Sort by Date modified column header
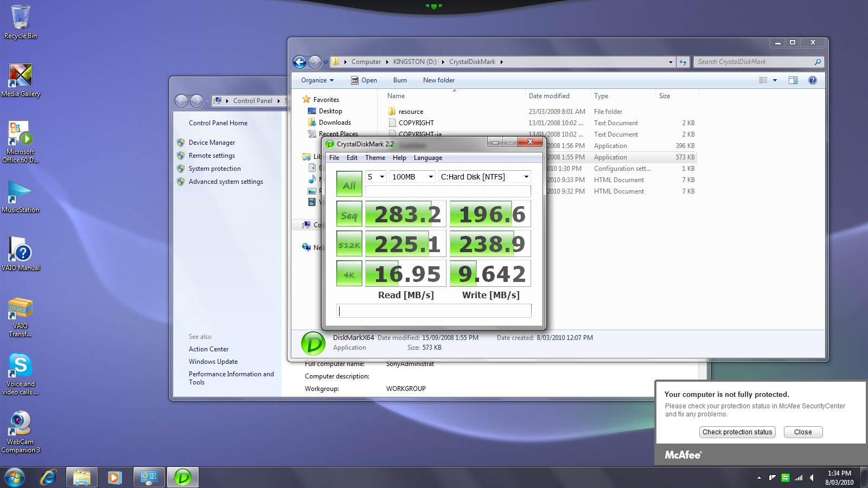 tap(549, 96)
